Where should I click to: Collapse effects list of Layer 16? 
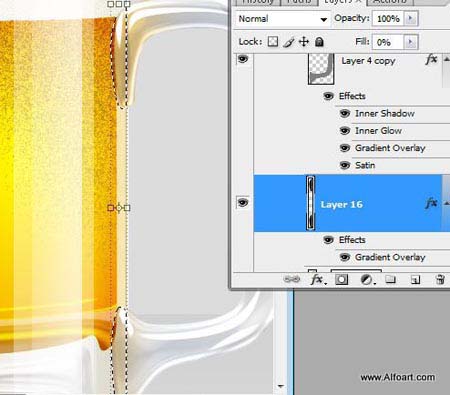(x=447, y=203)
